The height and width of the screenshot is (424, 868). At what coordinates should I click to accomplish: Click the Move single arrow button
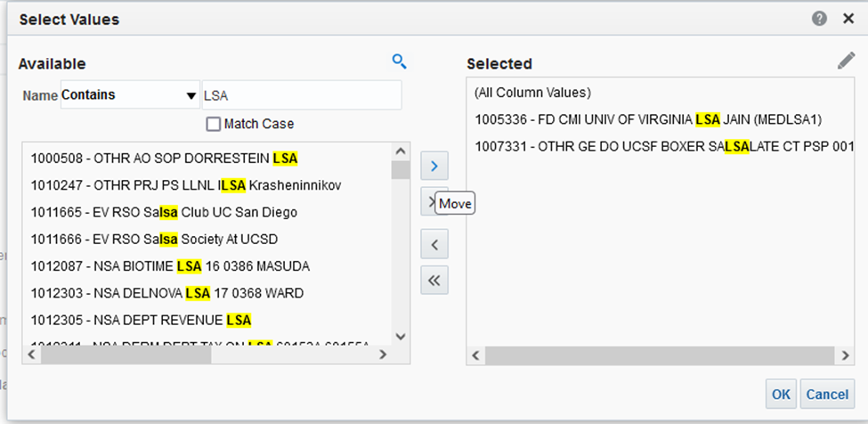[x=434, y=166]
